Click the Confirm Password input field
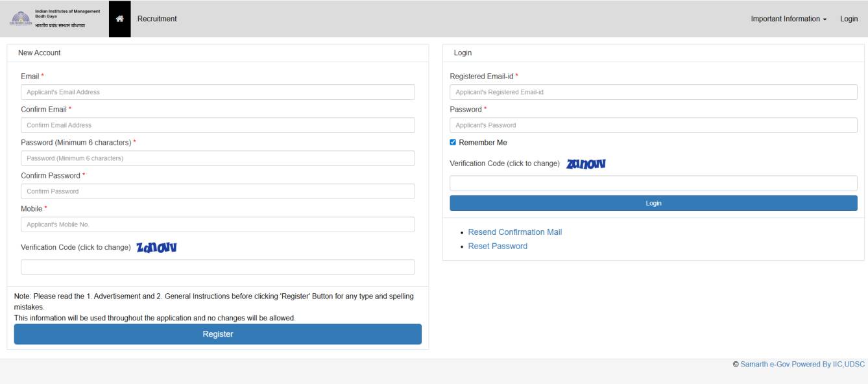This screenshot has height=384, width=868. (217, 191)
